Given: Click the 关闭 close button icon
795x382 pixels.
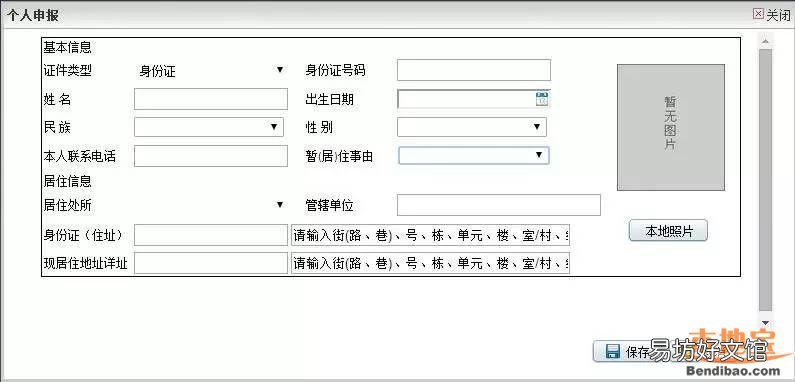Looking at the screenshot, I should point(758,14).
